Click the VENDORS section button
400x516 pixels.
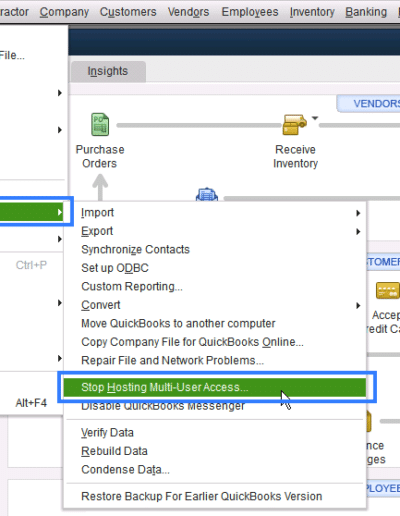point(369,104)
